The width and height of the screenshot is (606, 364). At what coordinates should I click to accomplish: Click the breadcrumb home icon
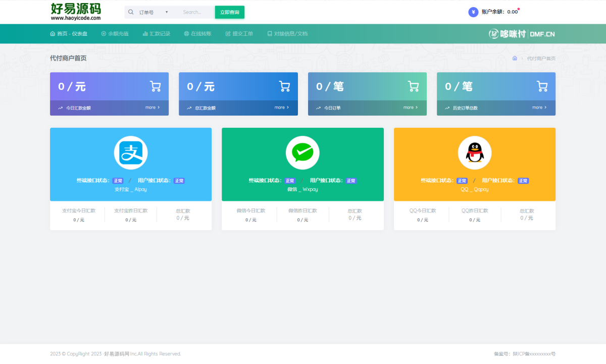click(515, 58)
